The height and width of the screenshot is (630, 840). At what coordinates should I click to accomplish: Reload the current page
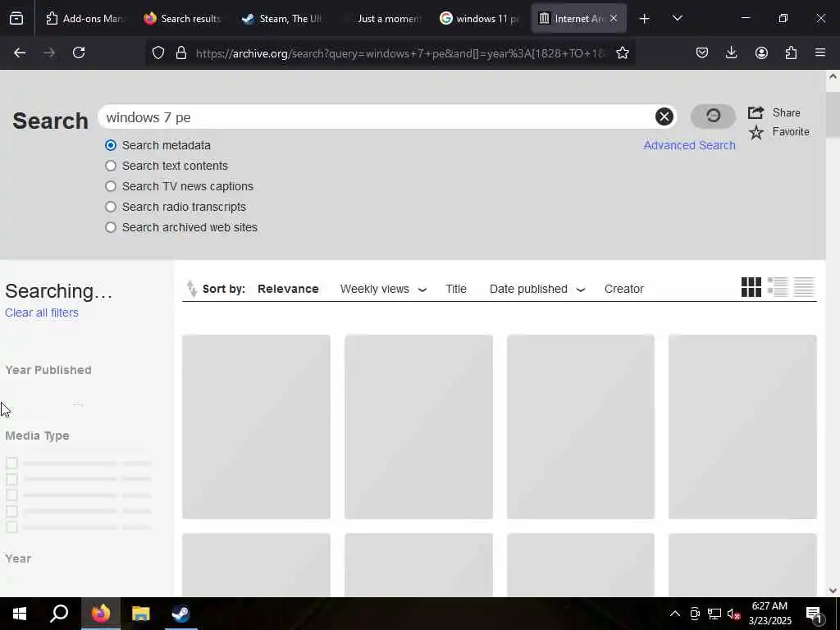(79, 52)
